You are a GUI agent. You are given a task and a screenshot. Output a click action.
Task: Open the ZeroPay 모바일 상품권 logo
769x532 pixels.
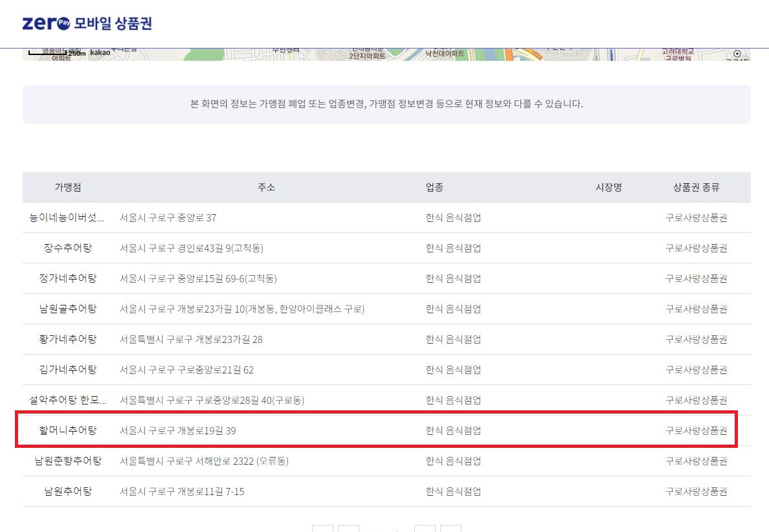(87, 23)
